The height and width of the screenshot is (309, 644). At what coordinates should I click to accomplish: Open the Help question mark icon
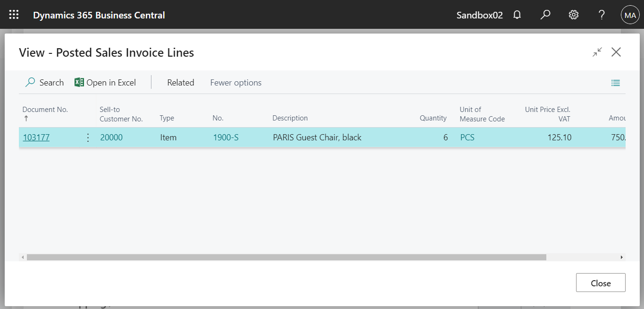click(602, 15)
